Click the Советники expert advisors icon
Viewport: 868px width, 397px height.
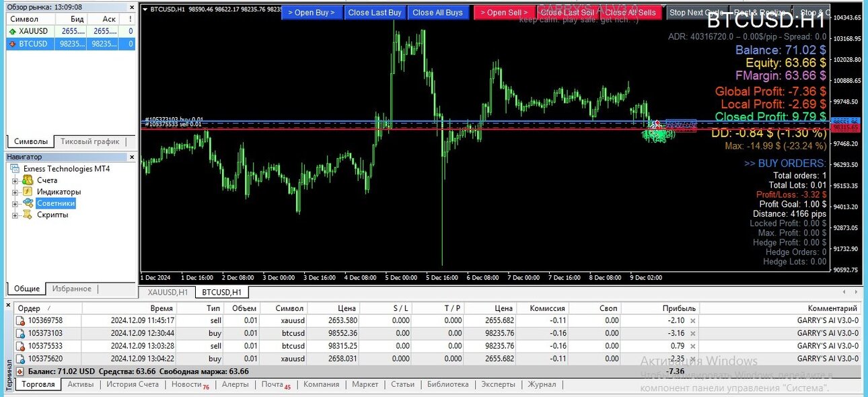coord(28,203)
